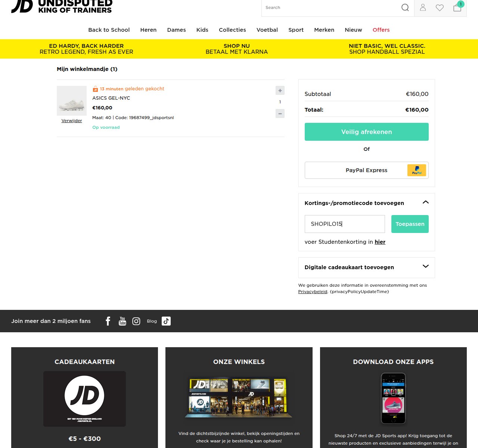This screenshot has height=448, width=478.
Task: Expand Digitale cadeaukaart toevoegen section
Action: 425,266
